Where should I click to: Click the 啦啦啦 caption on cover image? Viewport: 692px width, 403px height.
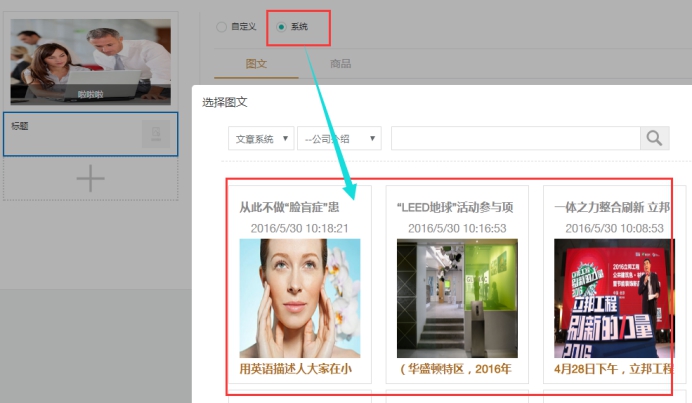90,94
